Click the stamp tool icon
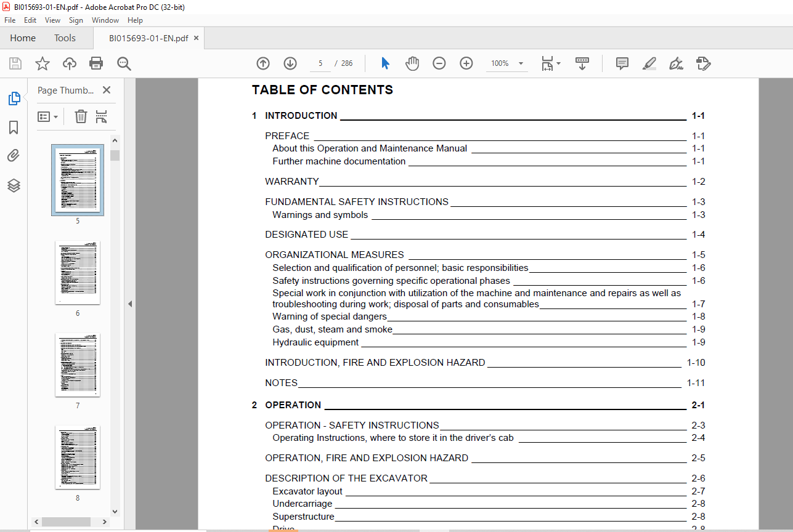This screenshot has height=532, width=793. click(704, 63)
